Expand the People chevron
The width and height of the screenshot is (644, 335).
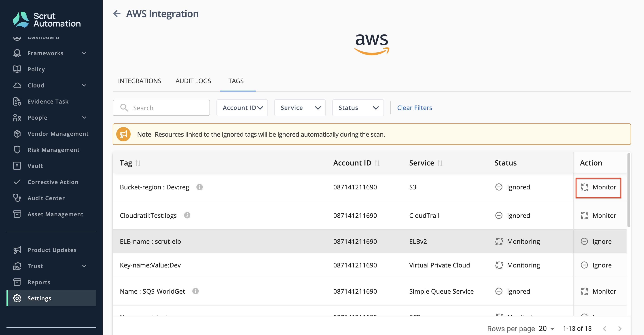coord(84,117)
